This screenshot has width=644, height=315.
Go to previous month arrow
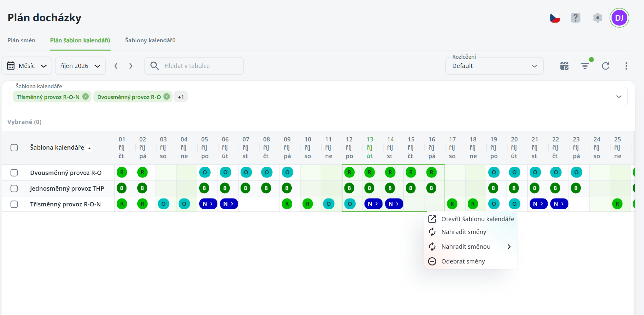click(116, 66)
